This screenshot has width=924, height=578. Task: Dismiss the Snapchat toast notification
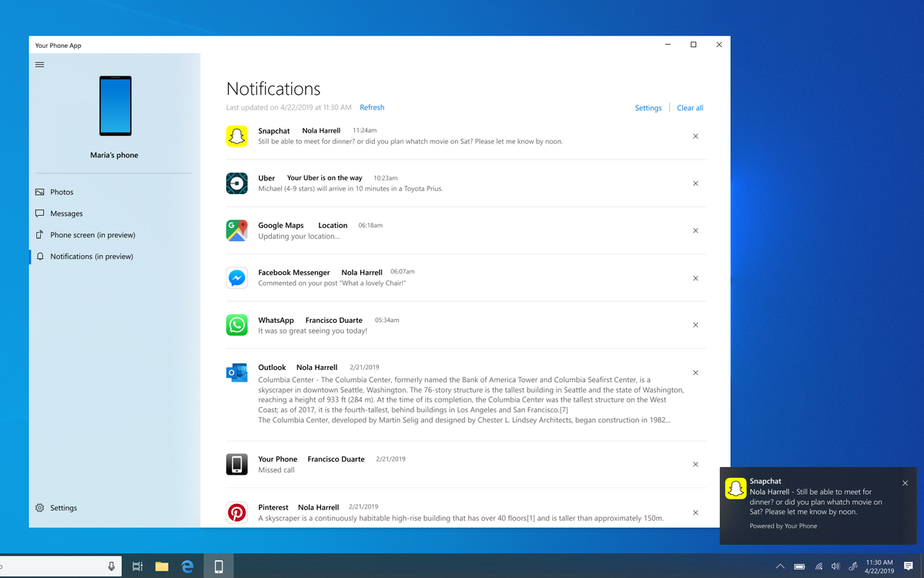coord(905,482)
